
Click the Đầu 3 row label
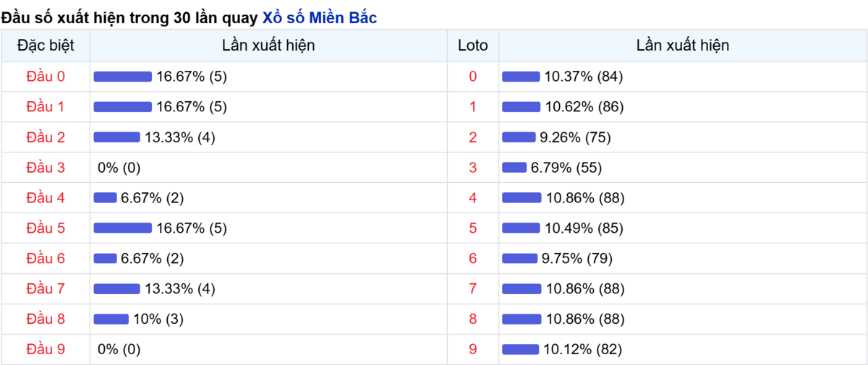46,168
